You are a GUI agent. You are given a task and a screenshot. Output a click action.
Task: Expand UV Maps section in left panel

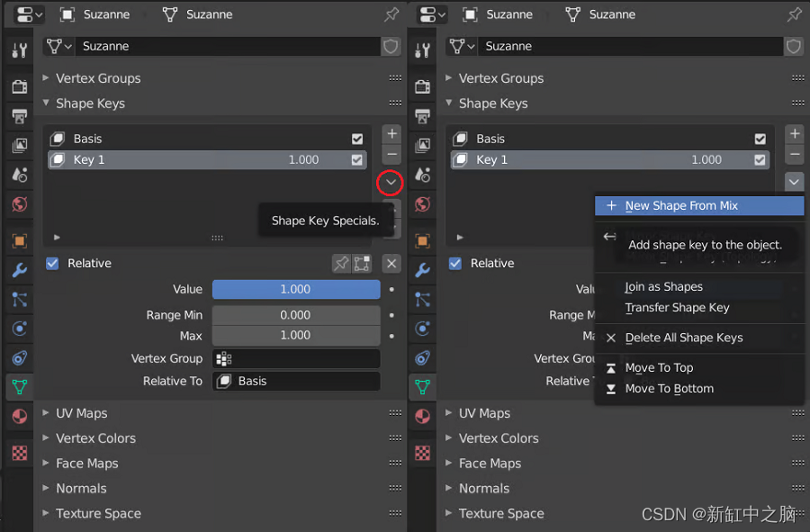pyautogui.click(x=82, y=413)
